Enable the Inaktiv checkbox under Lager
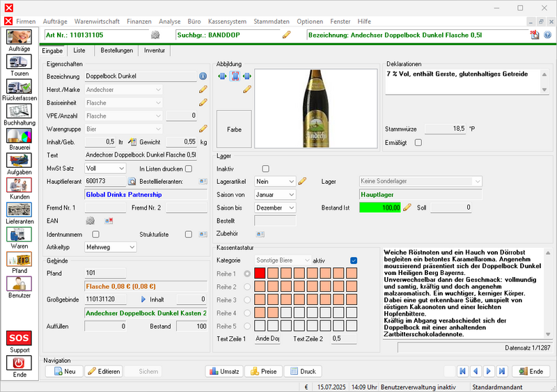The image size is (557, 392). 265,168
